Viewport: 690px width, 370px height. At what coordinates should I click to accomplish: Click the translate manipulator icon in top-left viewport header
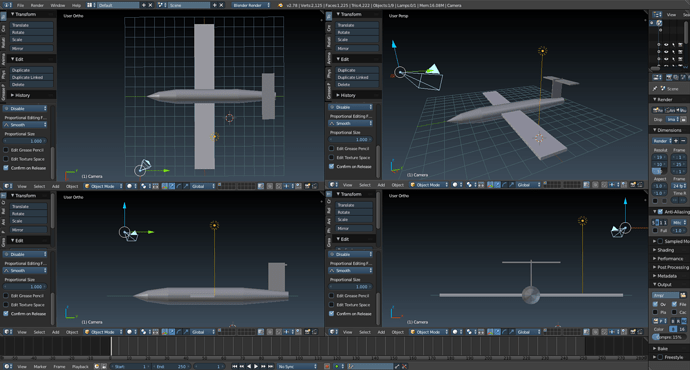click(172, 186)
